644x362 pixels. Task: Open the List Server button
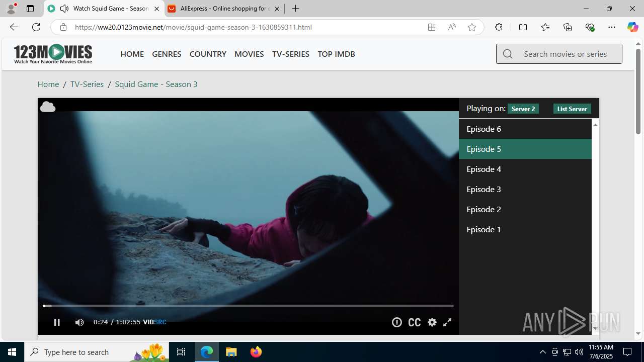(572, 109)
